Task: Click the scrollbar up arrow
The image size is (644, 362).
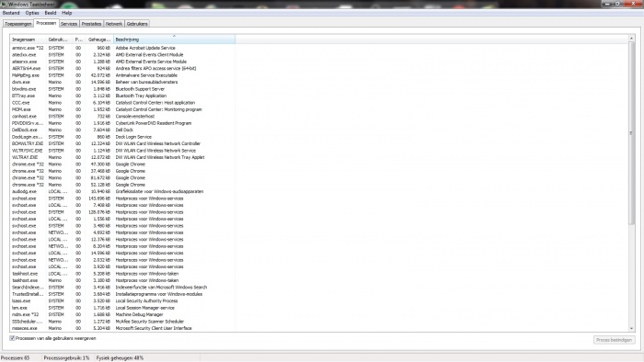Action: point(631,39)
